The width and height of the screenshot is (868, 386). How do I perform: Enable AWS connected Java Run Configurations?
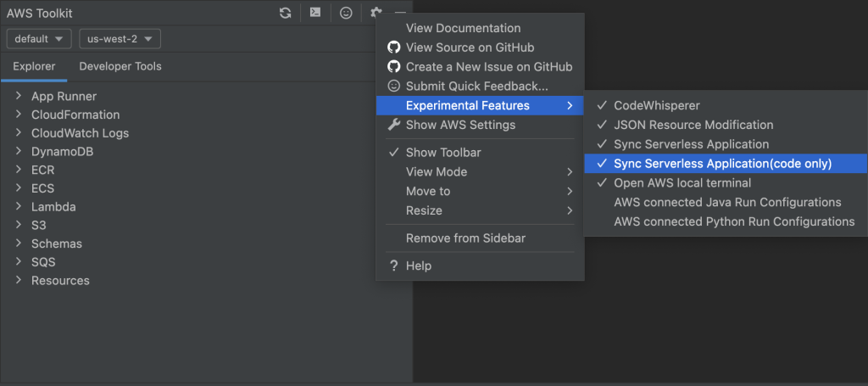point(726,202)
